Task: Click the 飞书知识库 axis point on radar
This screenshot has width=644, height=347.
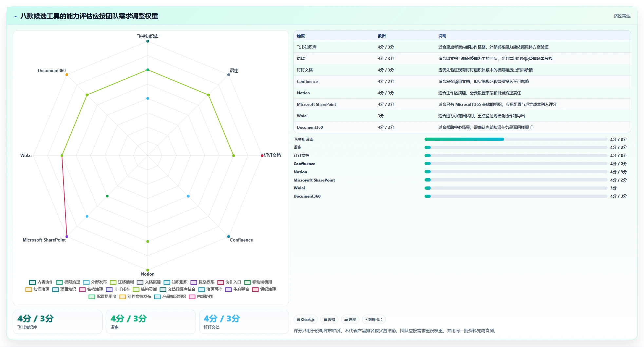Action: pos(148,41)
